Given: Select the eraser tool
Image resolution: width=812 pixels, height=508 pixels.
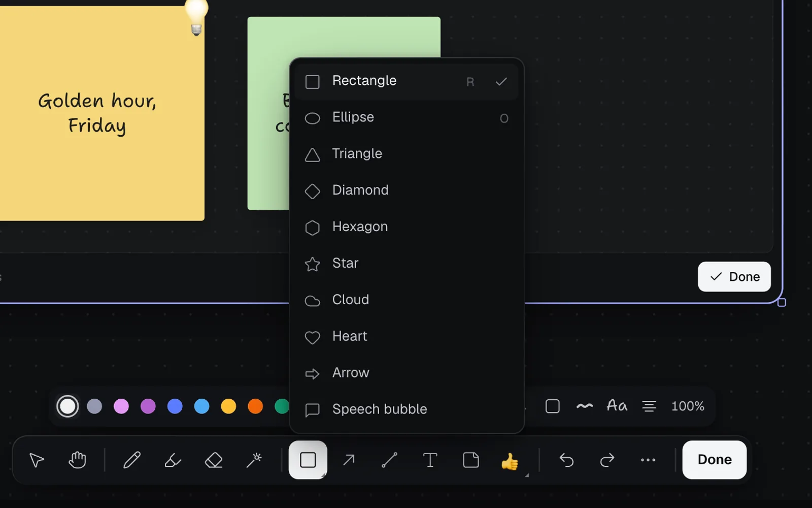Looking at the screenshot, I should click(x=214, y=460).
